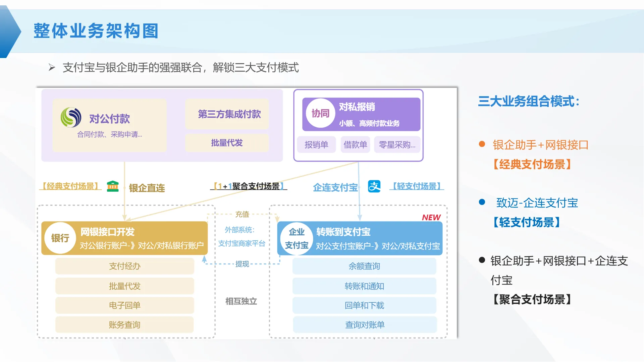This screenshot has width=644, height=362.
Task: Click the 企连支付宝 label
Action: (335, 187)
